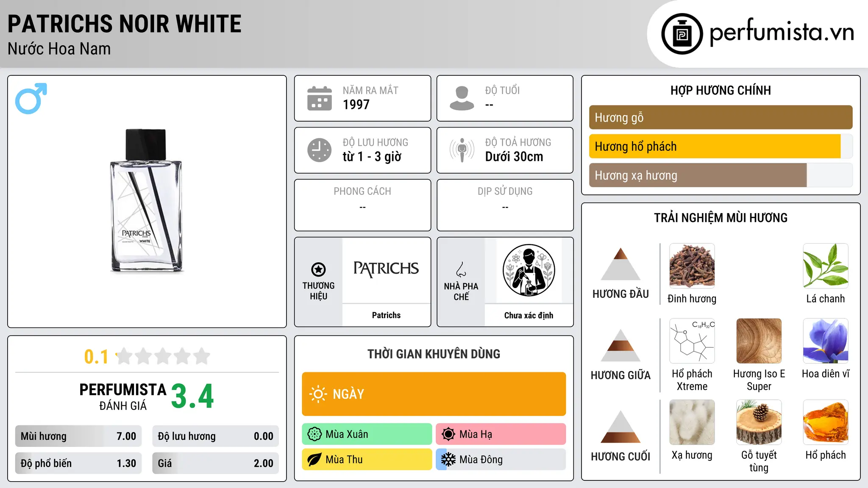Image resolution: width=868 pixels, height=488 pixels.
Task: Click the perfumer illustration above Chưa xác định
Action: 529,270
